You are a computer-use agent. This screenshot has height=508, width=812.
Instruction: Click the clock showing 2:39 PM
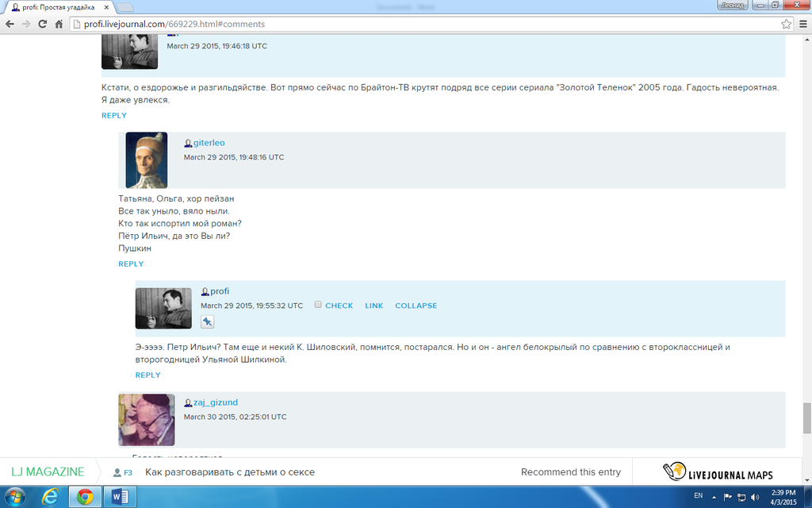point(783,492)
